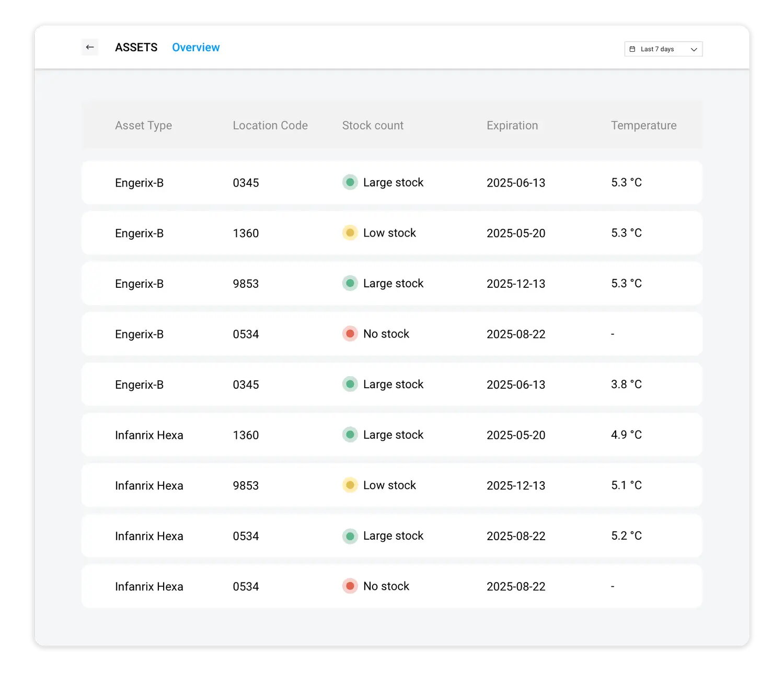Select the Infanrix Hexa name in the 1360 row
The height and width of the screenshot is (675, 784).
(x=149, y=435)
